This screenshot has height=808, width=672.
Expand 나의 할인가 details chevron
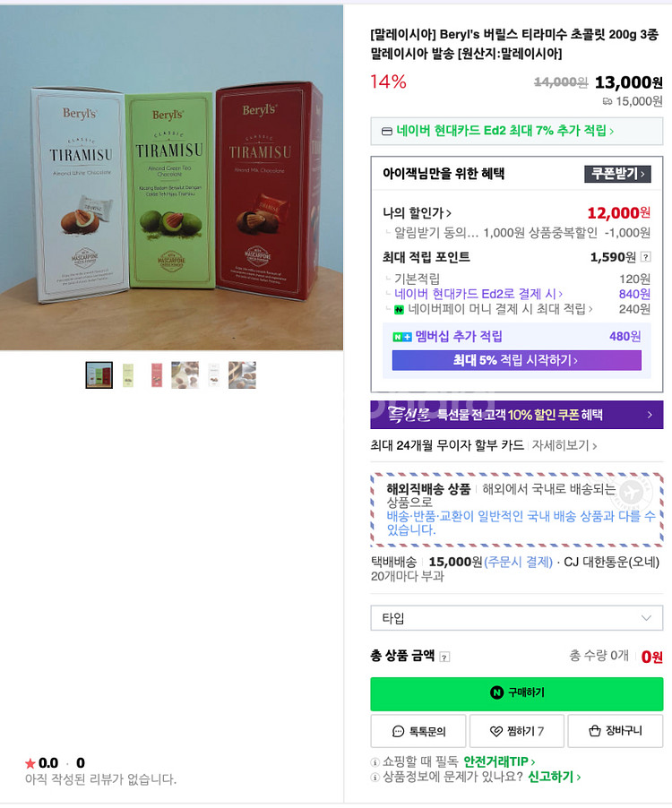coord(449,213)
